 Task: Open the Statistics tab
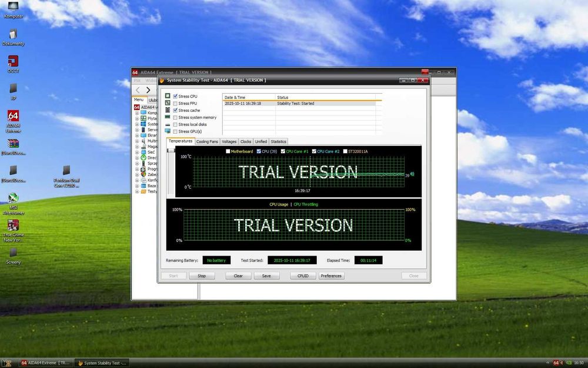(x=278, y=141)
